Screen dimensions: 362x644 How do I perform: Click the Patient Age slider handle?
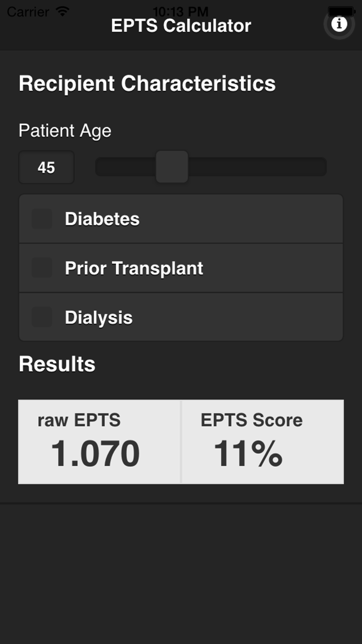coord(172,167)
